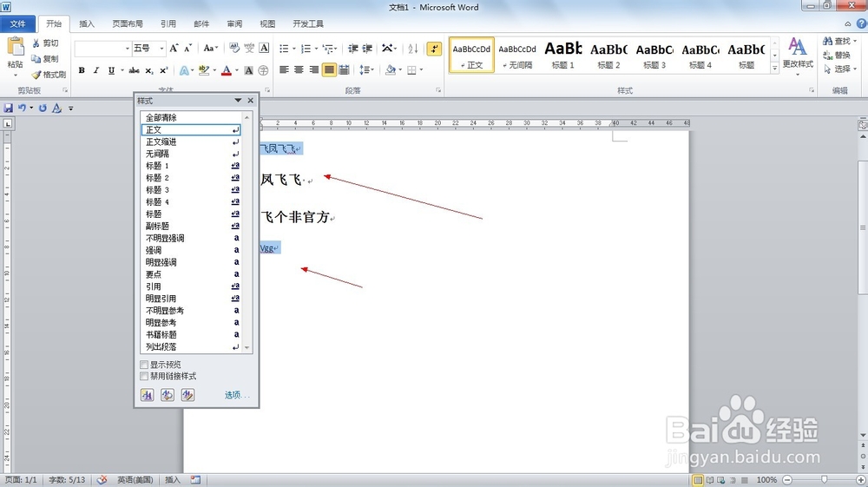
Task: Shrink font size with the small A button
Action: point(187,48)
